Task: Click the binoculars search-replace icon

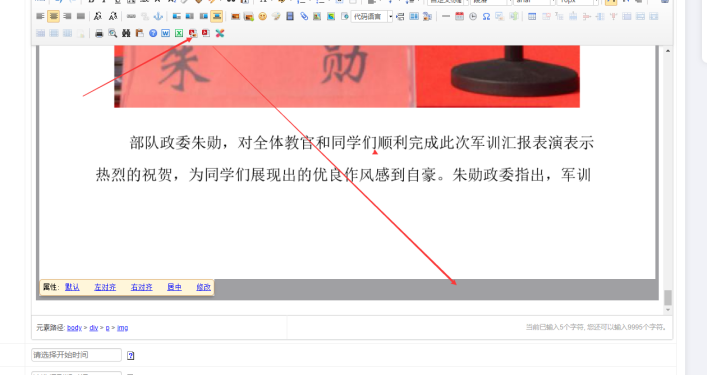Action: click(x=126, y=33)
